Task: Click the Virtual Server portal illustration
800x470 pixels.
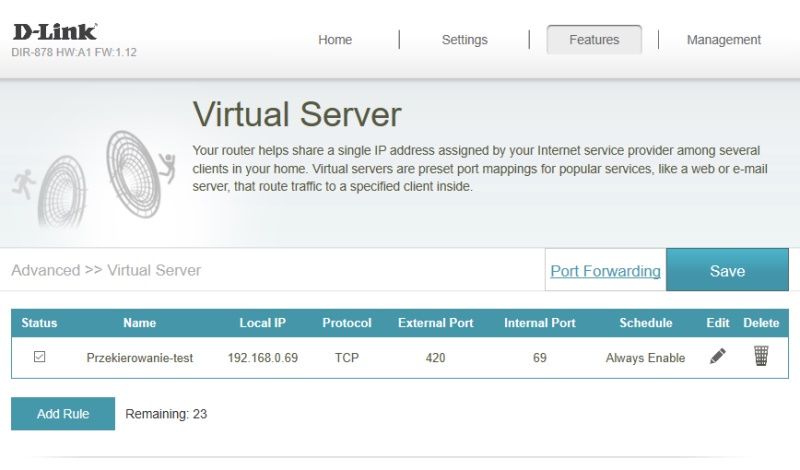Action: point(94,179)
